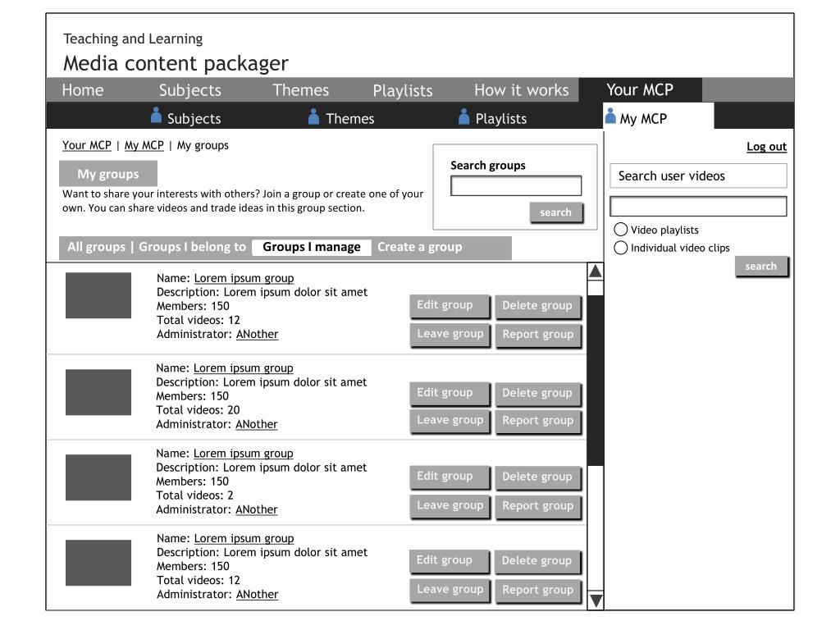Click Report group for the first group
Viewport: 840px width, 630px height.
click(x=538, y=335)
